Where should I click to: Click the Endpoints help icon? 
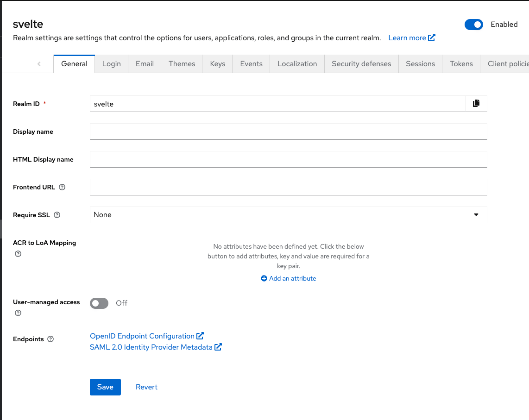point(50,339)
